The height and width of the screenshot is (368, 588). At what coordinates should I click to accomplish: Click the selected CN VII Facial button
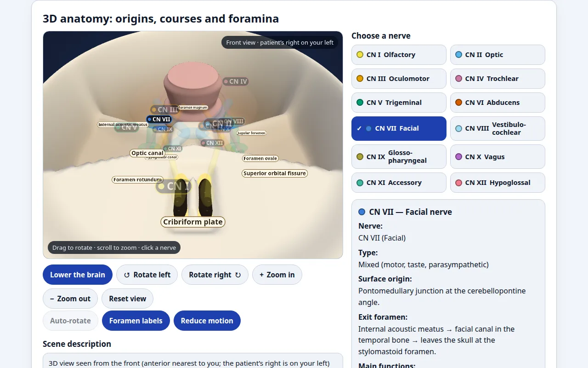click(x=399, y=128)
